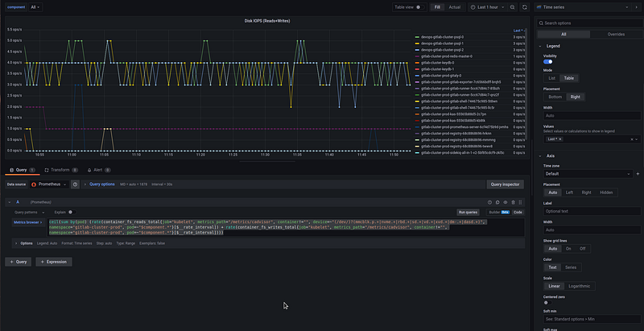644x331 pixels.
Task: Select Hidden axis placement
Action: click(606, 192)
